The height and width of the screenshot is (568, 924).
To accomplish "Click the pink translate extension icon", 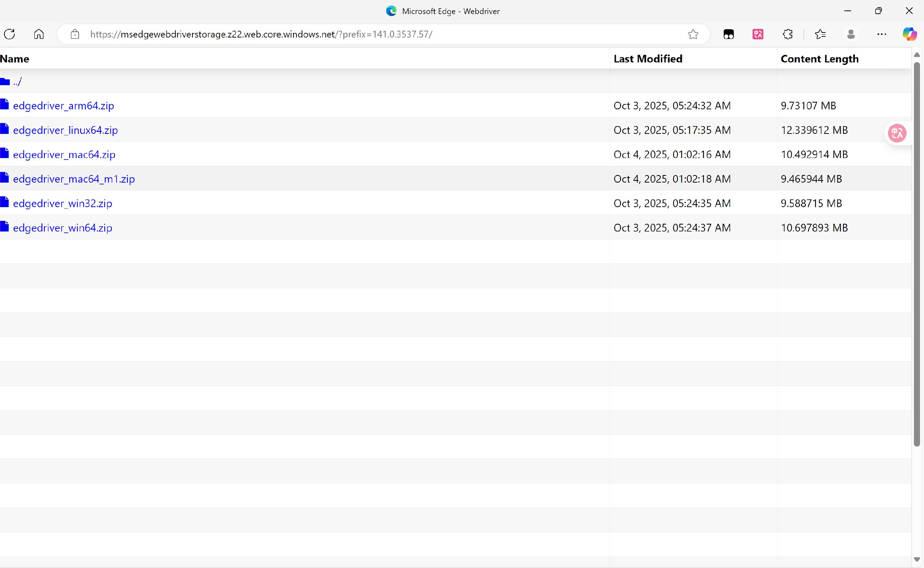I will tap(758, 34).
